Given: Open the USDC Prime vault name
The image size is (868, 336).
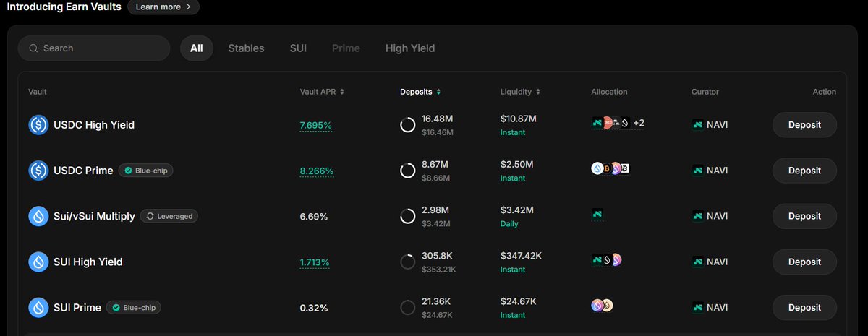Looking at the screenshot, I should (x=83, y=171).
